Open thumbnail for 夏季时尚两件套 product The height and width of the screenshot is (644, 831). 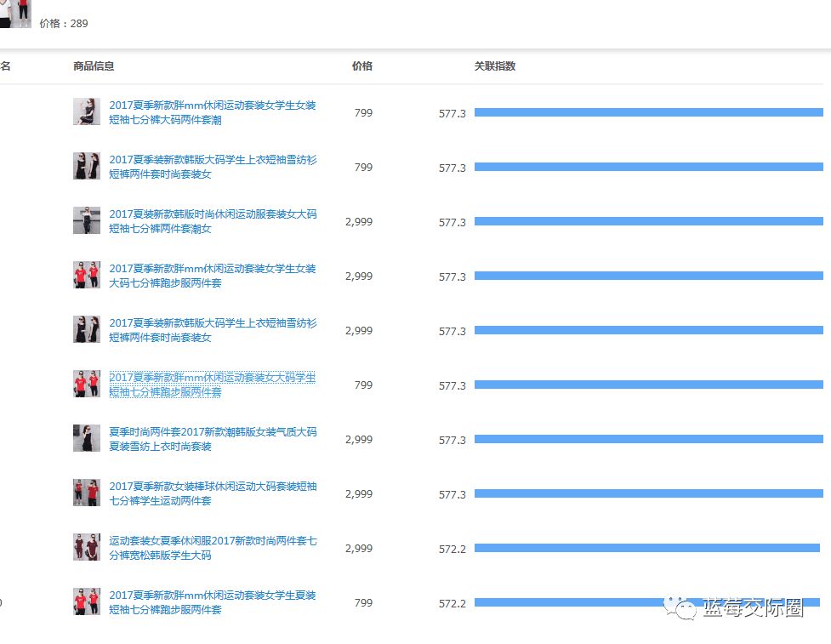pyautogui.click(x=87, y=438)
